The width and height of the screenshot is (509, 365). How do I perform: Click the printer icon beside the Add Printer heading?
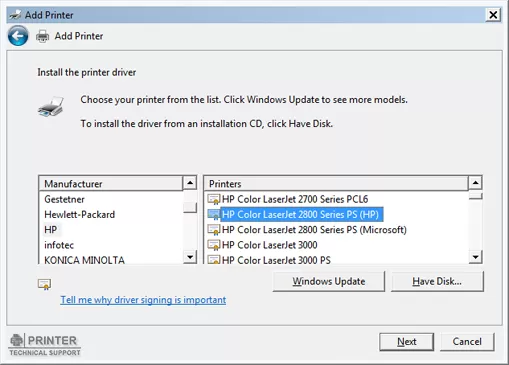click(42, 36)
